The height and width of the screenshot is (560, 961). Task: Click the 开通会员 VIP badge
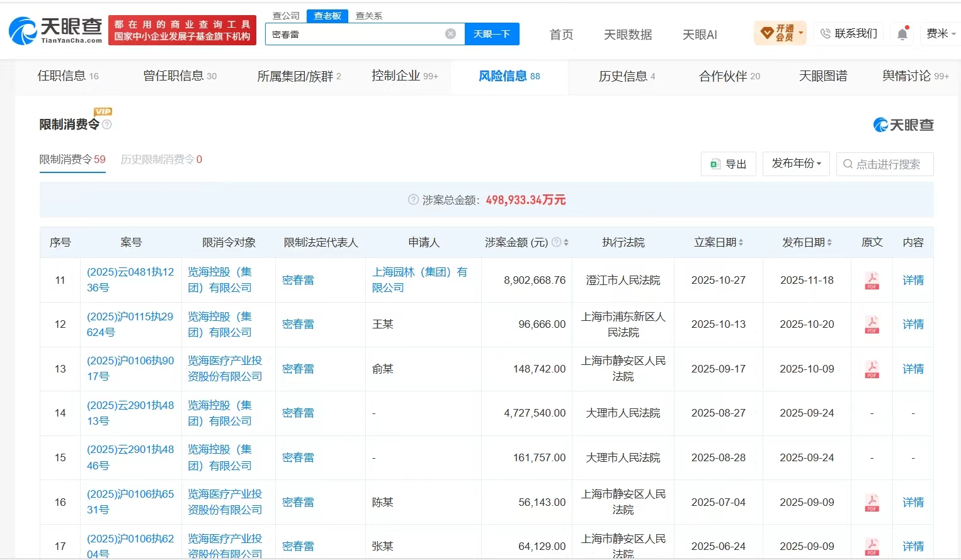click(x=780, y=33)
